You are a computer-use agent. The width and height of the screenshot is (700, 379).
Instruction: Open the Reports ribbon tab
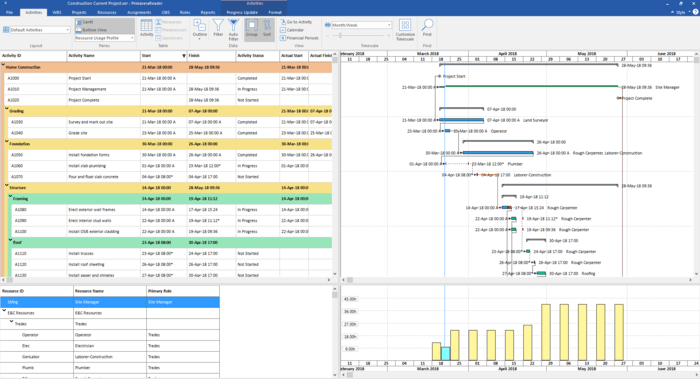coord(208,12)
